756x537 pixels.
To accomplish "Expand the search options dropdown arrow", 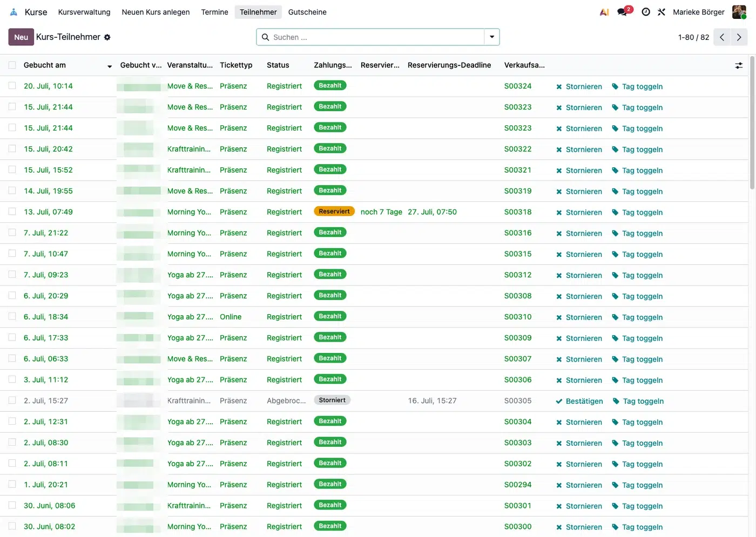I will pos(492,37).
